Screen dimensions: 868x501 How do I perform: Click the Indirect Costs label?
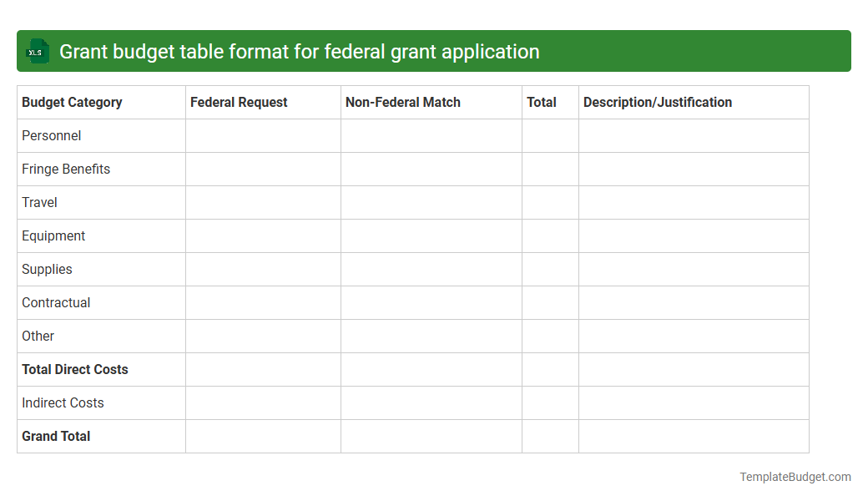(63, 402)
